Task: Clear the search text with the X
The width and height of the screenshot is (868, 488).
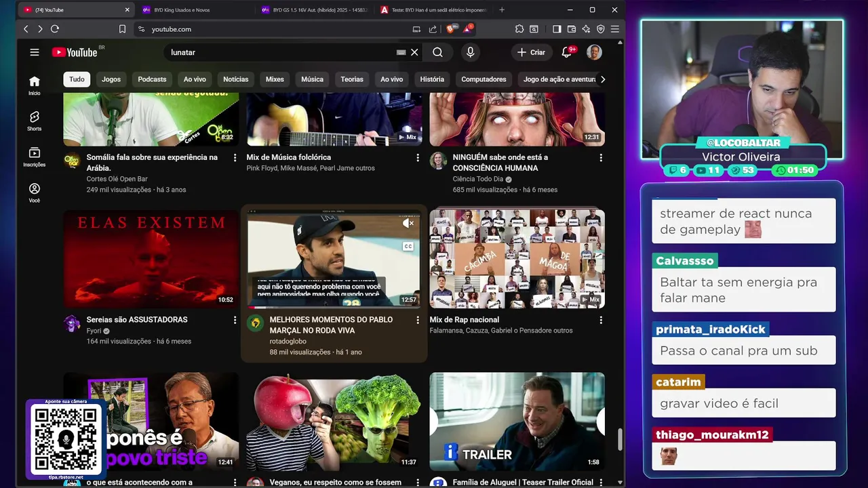Action: point(414,52)
